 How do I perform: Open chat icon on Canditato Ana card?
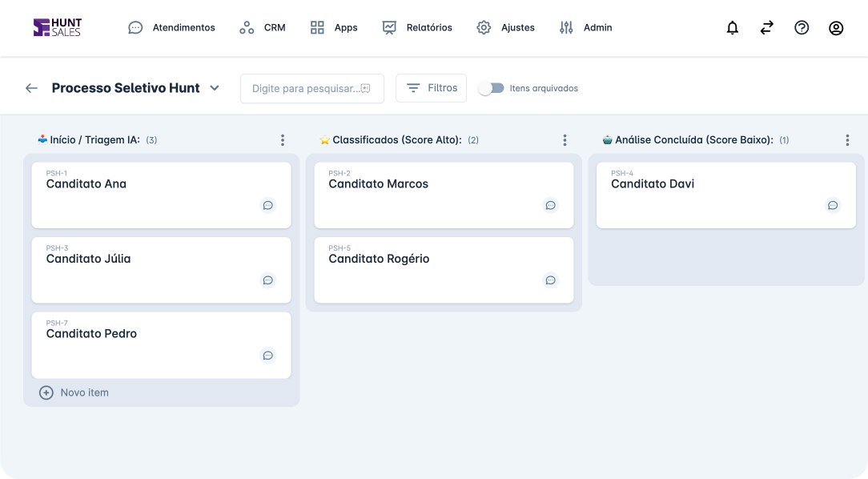point(267,206)
